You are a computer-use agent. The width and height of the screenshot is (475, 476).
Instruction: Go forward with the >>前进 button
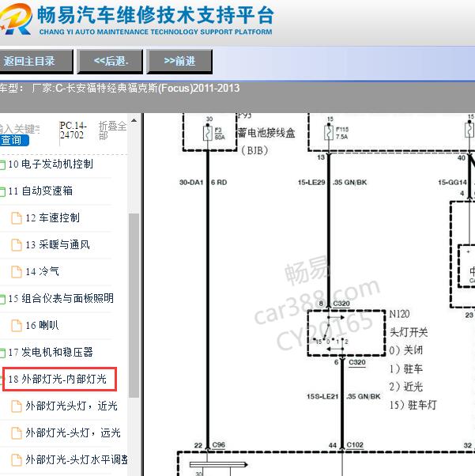click(x=179, y=62)
